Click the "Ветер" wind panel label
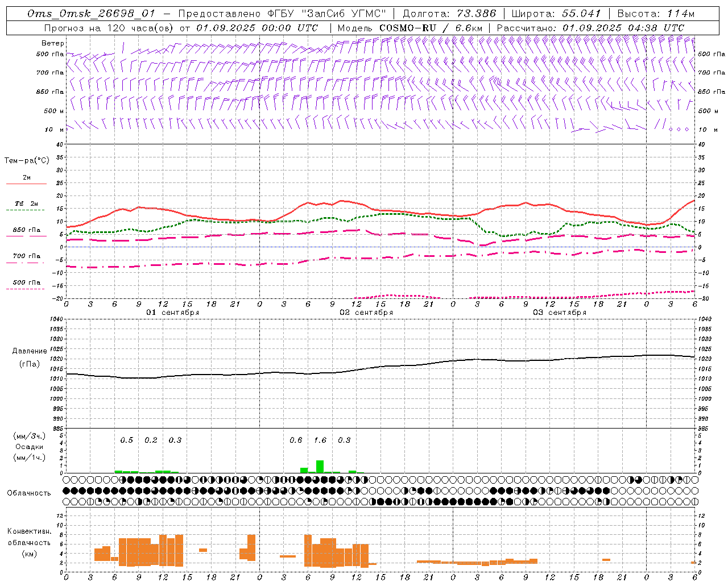This screenshot has height=582, width=728. pos(53,43)
